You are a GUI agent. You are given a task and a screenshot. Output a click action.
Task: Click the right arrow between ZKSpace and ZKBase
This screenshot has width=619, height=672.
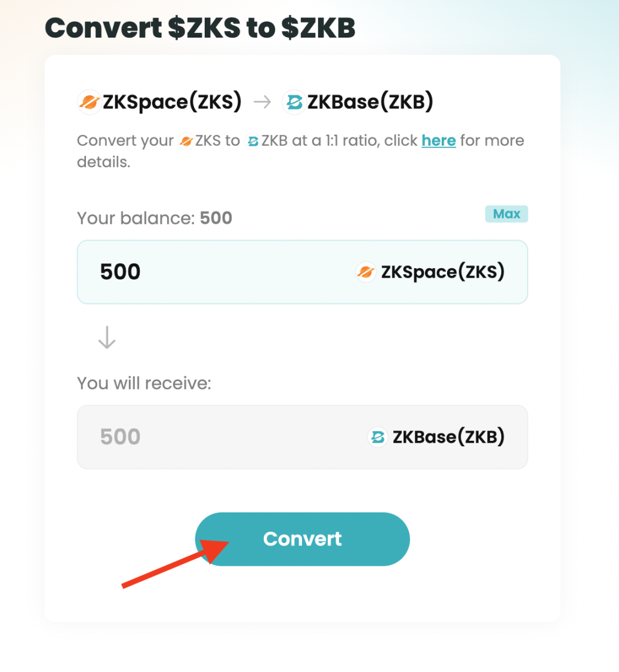pos(263,102)
